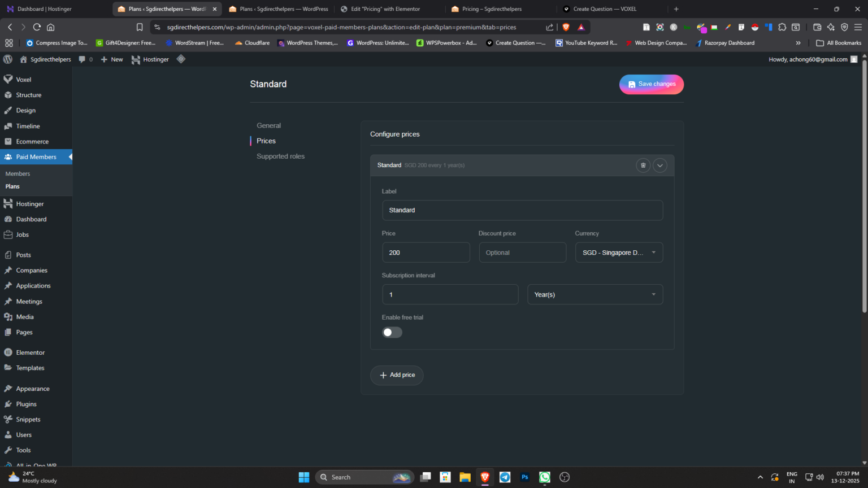Delete the Standard price using trash icon

643,165
